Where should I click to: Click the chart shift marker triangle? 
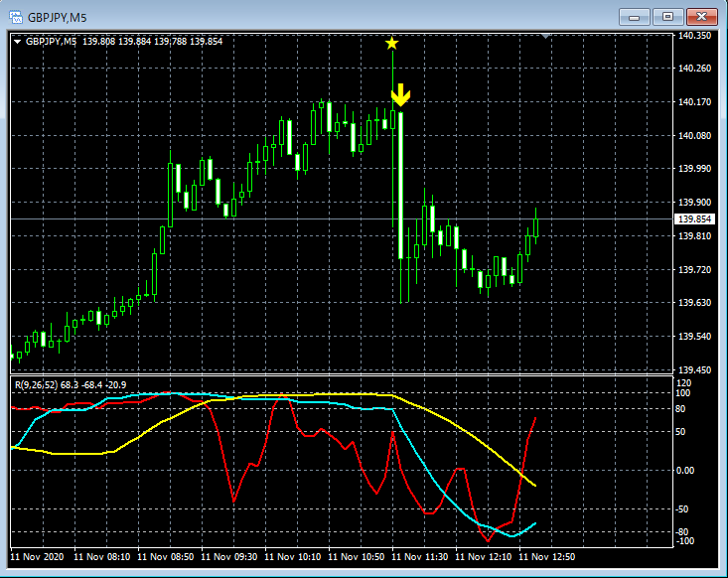tap(546, 36)
